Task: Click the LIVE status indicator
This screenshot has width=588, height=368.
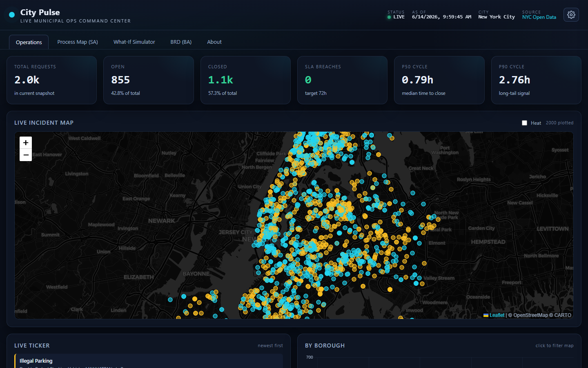Action: [x=396, y=17]
